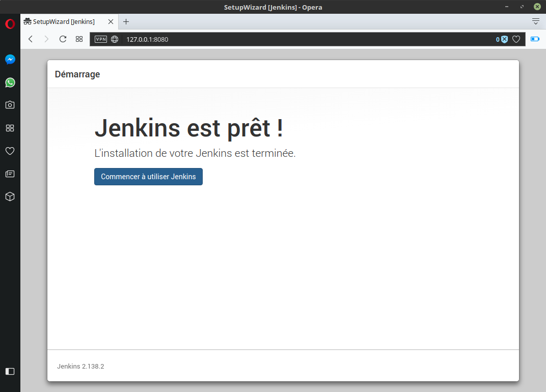The image size is (546, 392).
Task: Go back to the previous page
Action: click(31, 39)
